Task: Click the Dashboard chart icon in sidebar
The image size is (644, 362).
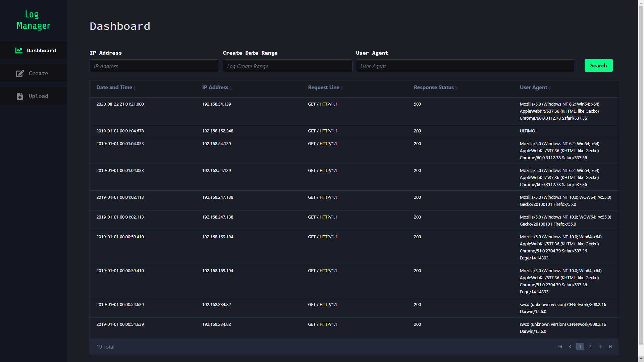Action: (x=19, y=51)
